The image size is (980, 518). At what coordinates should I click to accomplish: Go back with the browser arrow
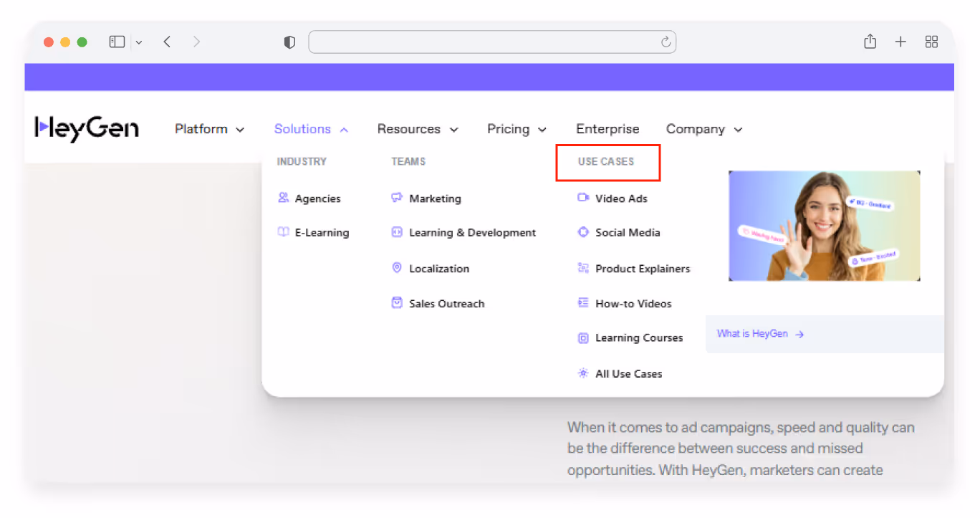tap(167, 42)
